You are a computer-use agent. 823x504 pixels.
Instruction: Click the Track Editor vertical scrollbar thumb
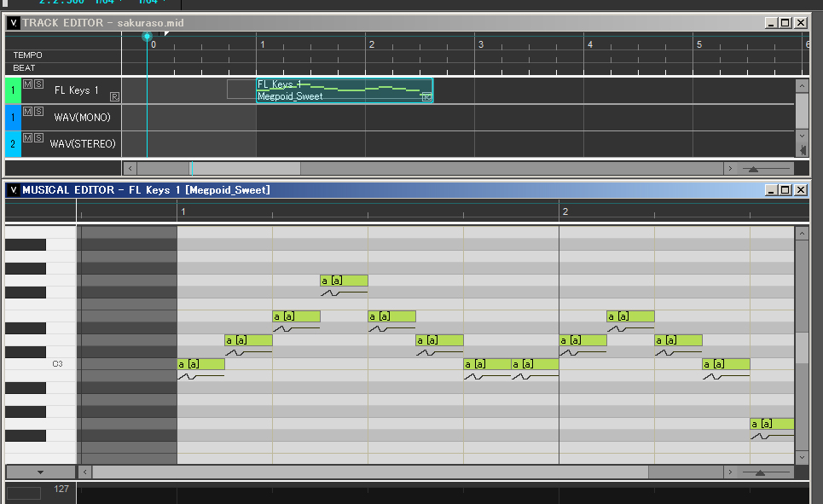(x=802, y=111)
